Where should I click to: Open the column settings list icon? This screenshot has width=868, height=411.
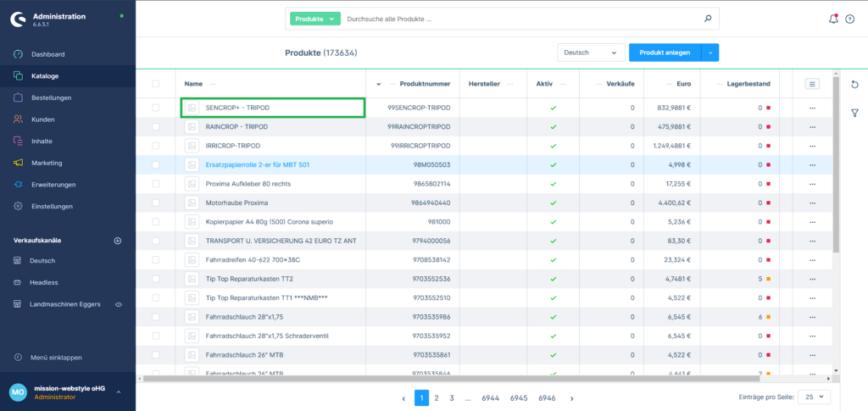[812, 84]
